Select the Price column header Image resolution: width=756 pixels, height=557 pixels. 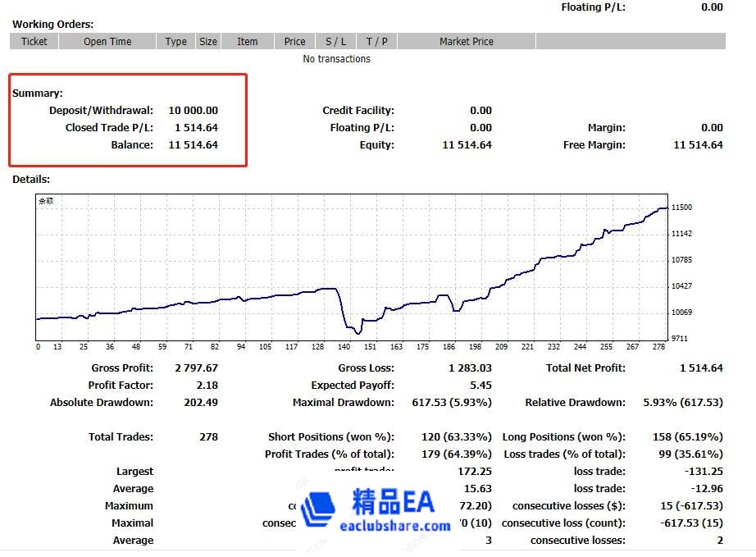pyautogui.click(x=295, y=42)
